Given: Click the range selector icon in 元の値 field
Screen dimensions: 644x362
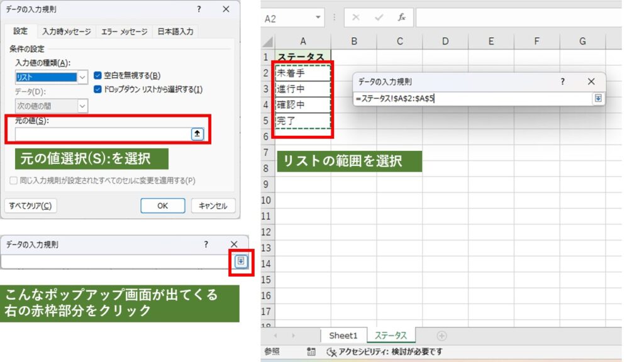Looking at the screenshot, I should point(197,134).
